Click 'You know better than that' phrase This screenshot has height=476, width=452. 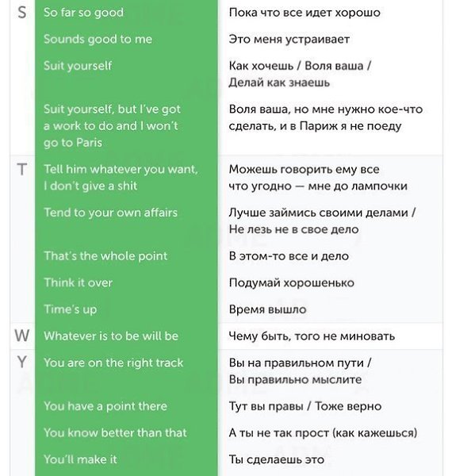115,432
